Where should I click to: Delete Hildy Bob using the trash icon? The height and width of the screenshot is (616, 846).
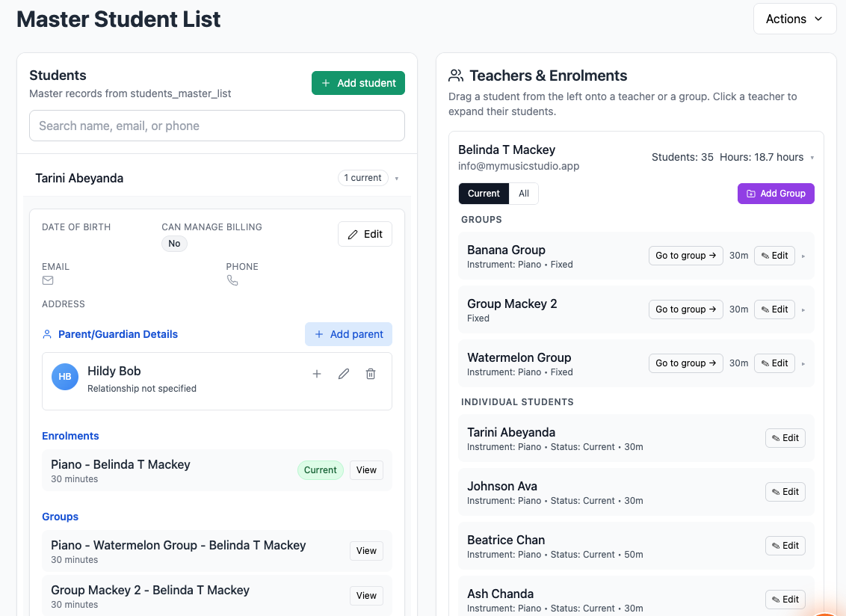click(x=371, y=374)
